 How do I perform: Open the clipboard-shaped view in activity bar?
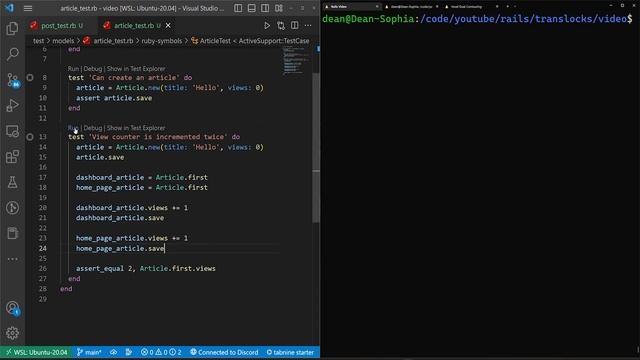12,233
